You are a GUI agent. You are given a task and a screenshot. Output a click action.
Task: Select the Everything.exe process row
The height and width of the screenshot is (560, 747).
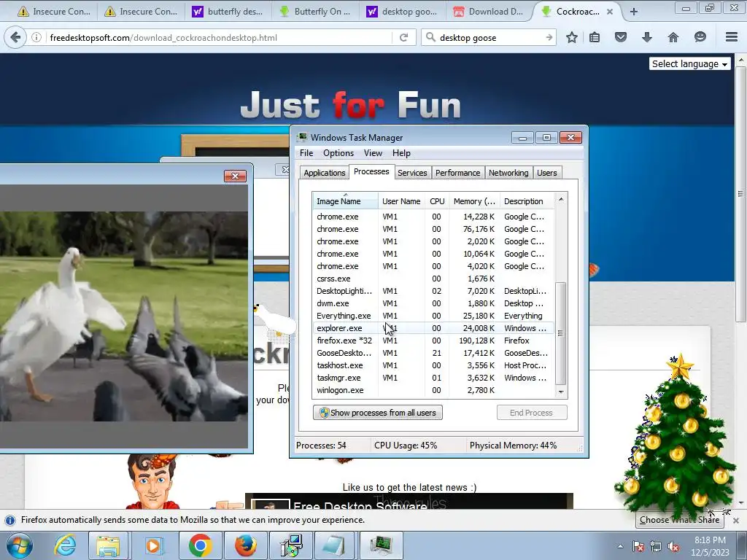click(433, 316)
